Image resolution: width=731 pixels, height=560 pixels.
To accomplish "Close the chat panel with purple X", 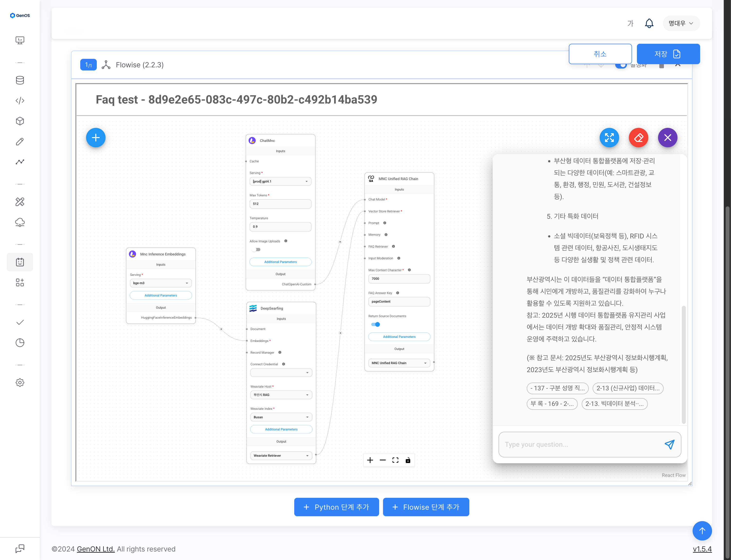I will pyautogui.click(x=667, y=138).
